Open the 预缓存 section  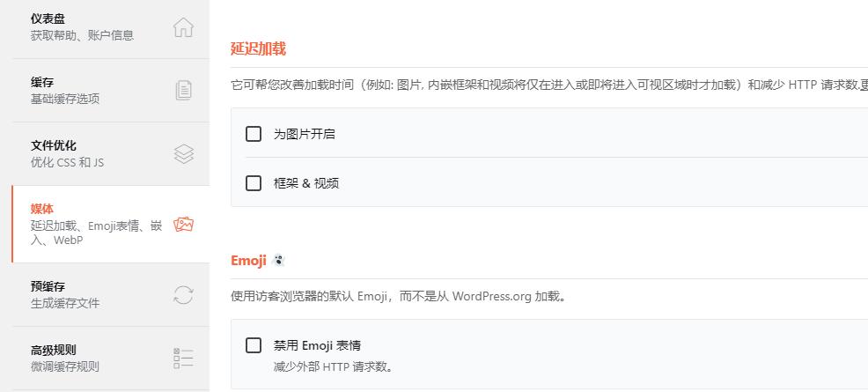[x=111, y=294]
